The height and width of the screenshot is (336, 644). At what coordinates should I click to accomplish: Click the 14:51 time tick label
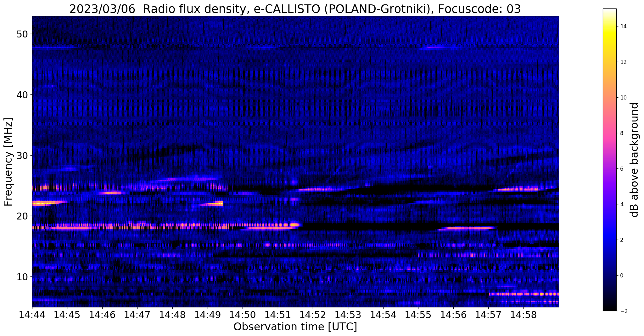pyautogui.click(x=278, y=314)
